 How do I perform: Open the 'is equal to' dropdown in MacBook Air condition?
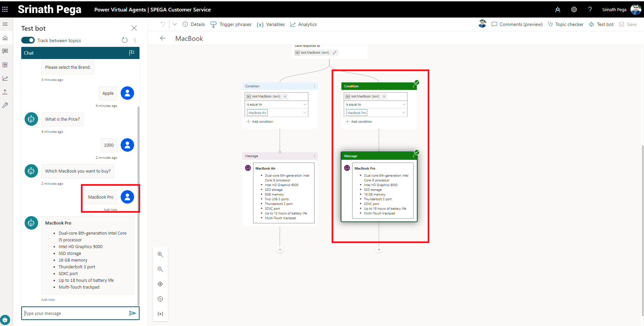tap(276, 105)
